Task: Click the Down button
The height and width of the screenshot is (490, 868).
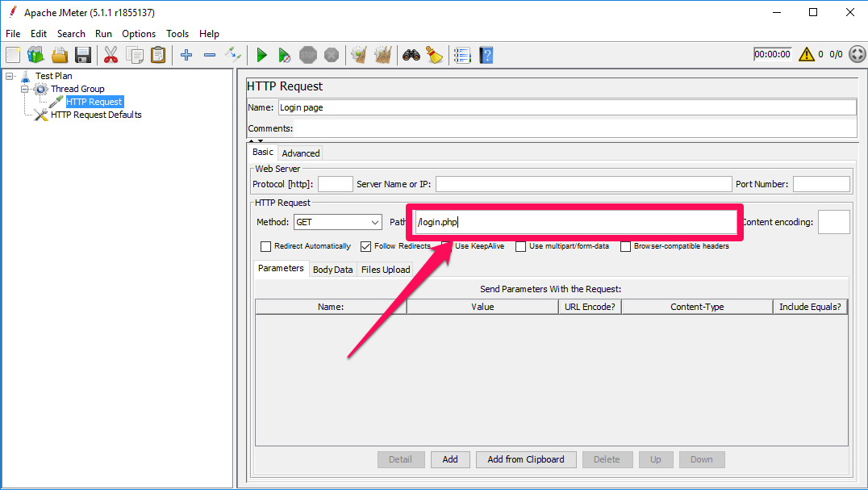Action: [x=701, y=459]
